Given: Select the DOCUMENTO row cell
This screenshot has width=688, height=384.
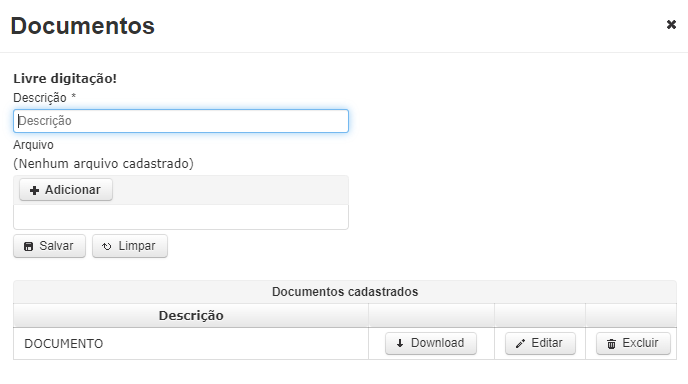Looking at the screenshot, I should click(191, 344).
